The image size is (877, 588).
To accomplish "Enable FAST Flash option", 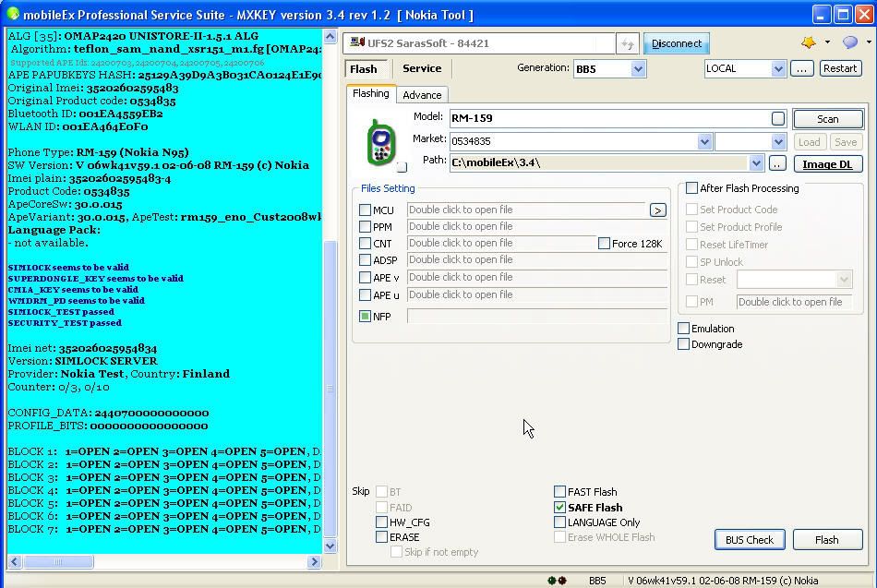I will [x=559, y=492].
